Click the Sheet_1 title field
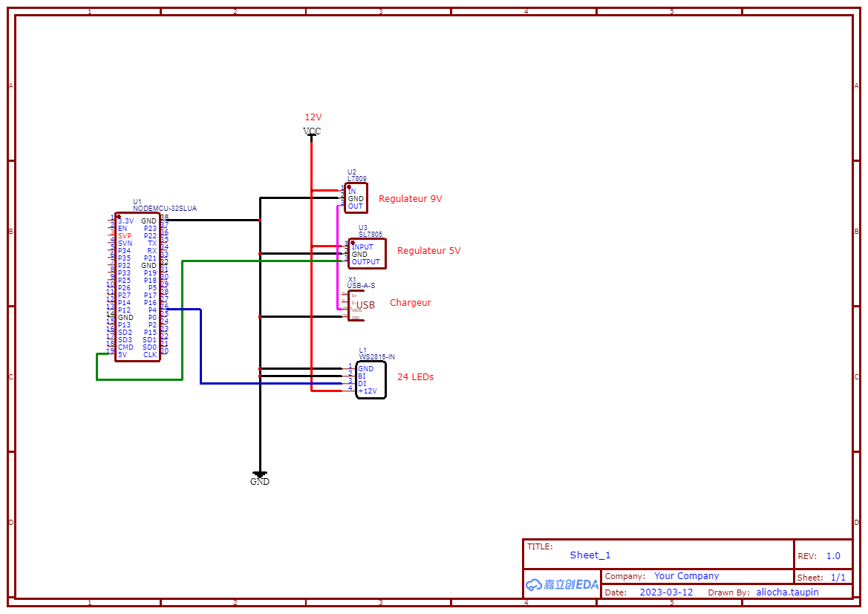 click(x=590, y=555)
